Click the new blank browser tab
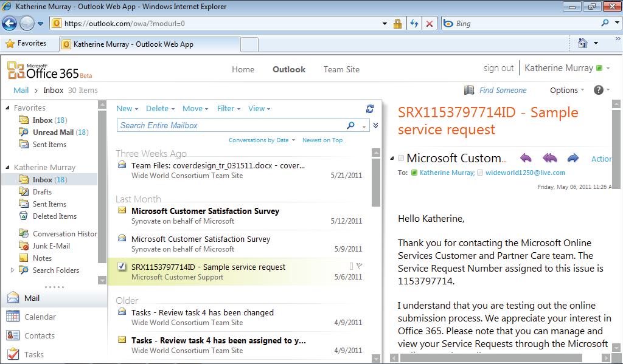The width and height of the screenshot is (623, 364). 249,44
